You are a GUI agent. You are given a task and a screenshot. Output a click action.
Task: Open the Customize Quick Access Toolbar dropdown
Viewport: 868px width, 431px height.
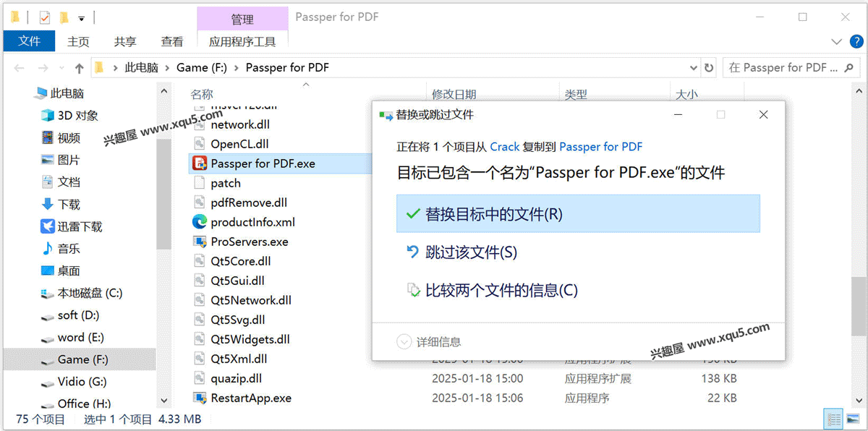tap(81, 17)
